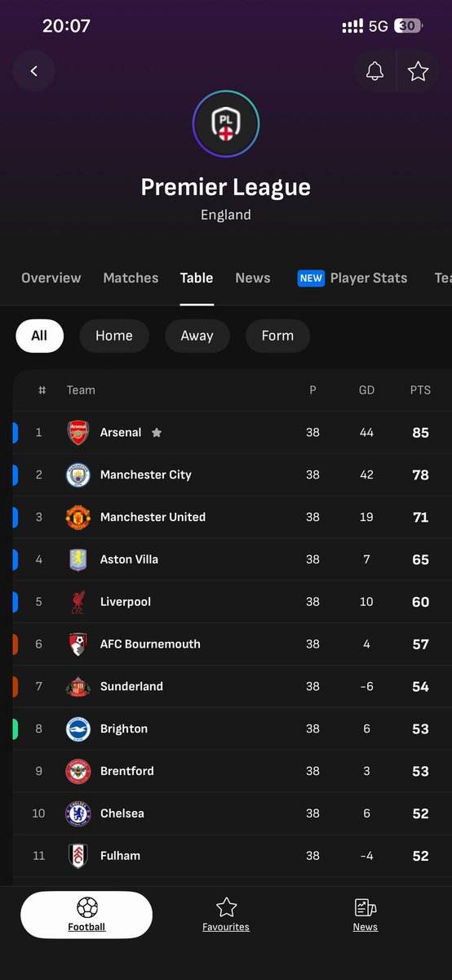Click the Manchester City crest icon
452x980 pixels.
[x=78, y=475]
